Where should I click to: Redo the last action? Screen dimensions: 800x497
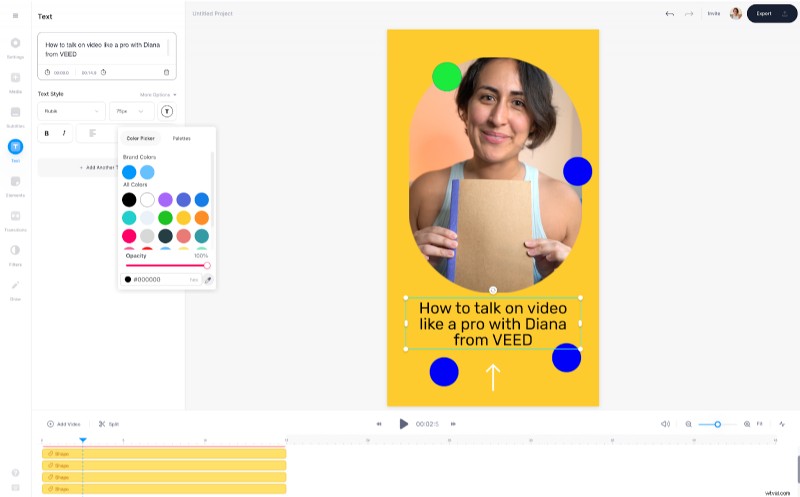[x=689, y=14]
